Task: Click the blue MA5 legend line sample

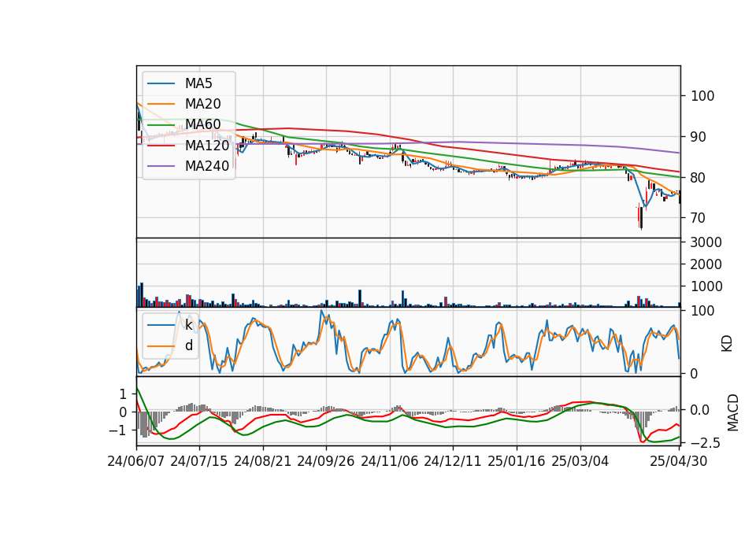Action: coord(161,83)
